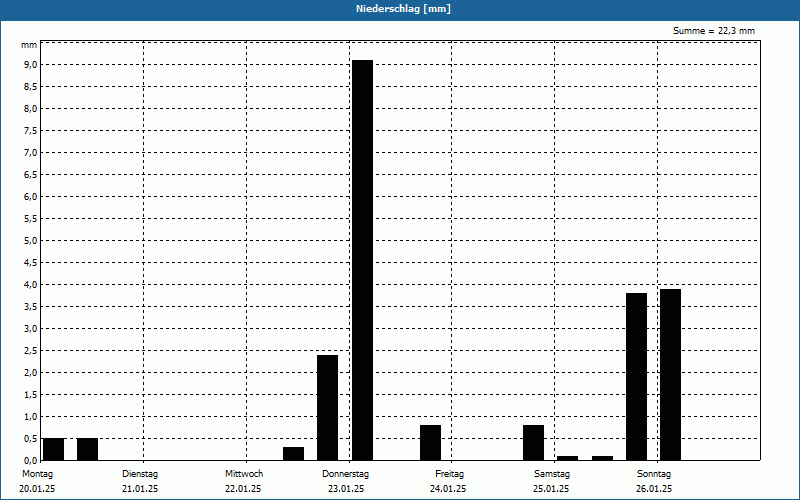Click the 5,5 y-axis value
800x500 pixels.
(30, 219)
